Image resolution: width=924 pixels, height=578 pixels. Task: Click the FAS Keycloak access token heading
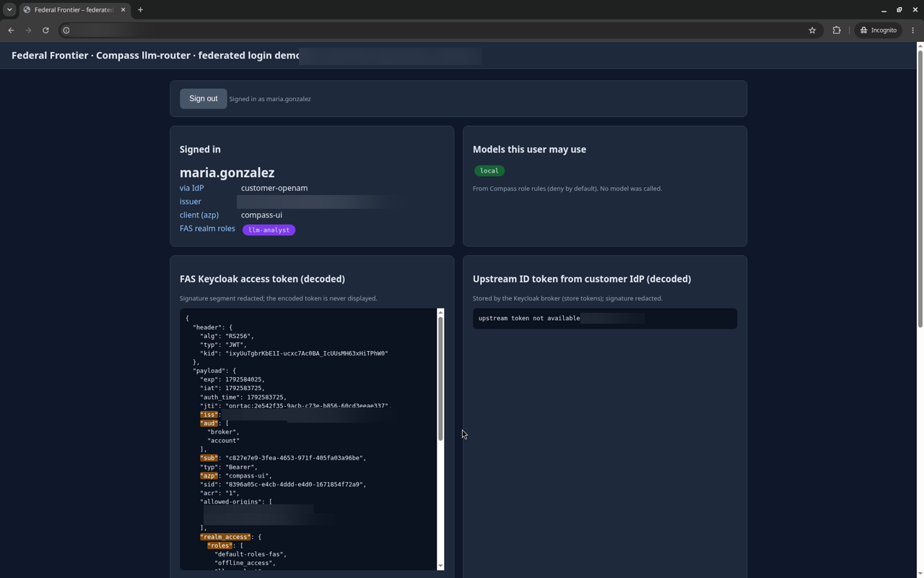coord(262,279)
